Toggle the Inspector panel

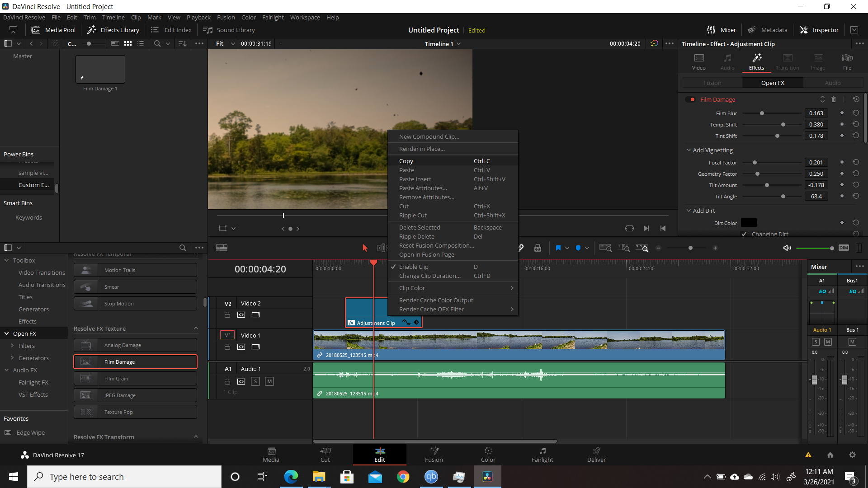point(819,30)
